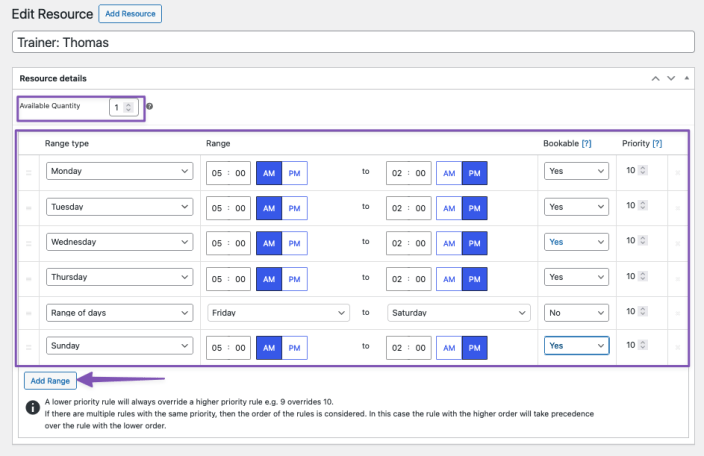Set Thursday start time to PM

[x=295, y=279]
